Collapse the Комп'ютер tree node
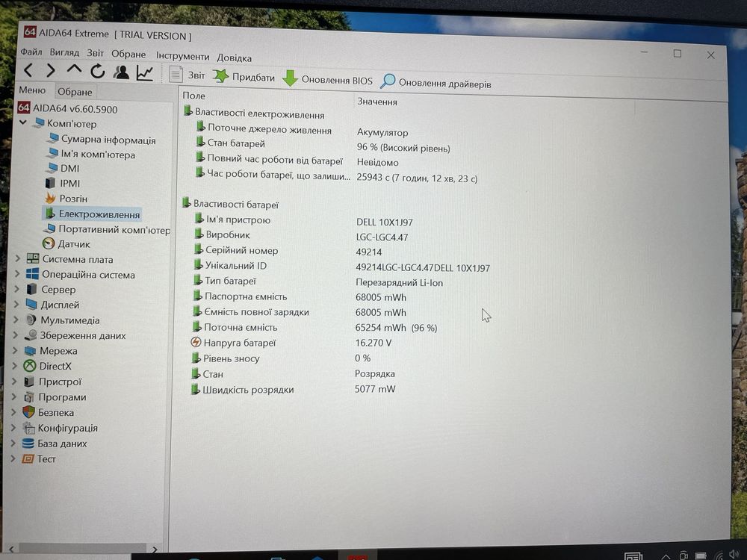747x560 pixels. click(23, 123)
